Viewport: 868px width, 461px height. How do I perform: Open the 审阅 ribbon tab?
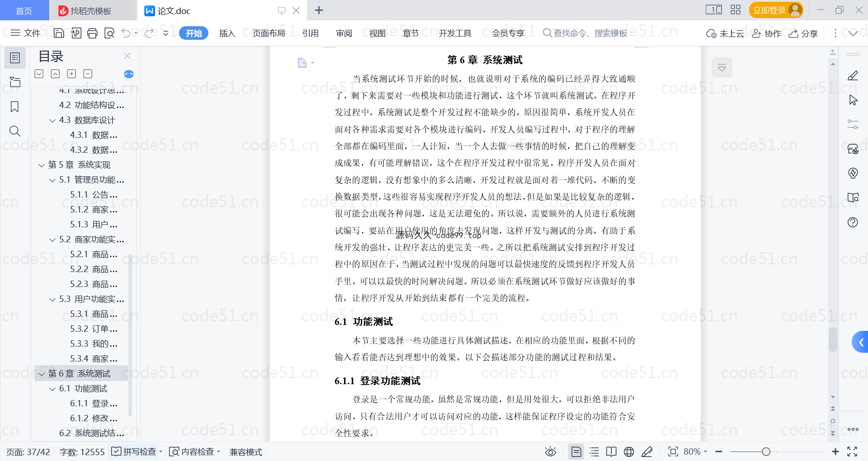344,33
